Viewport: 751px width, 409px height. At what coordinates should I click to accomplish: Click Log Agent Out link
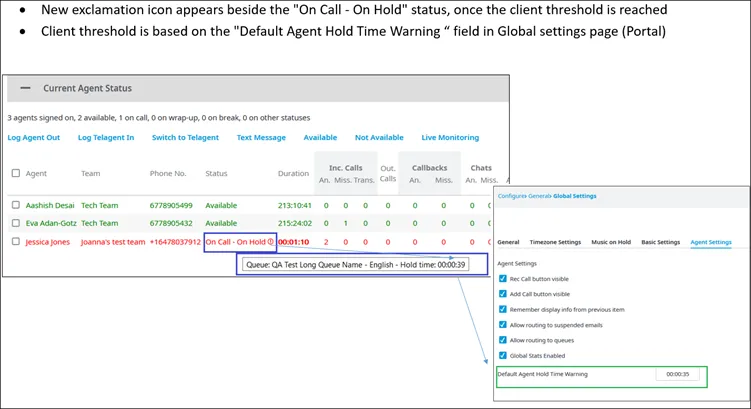(34, 137)
